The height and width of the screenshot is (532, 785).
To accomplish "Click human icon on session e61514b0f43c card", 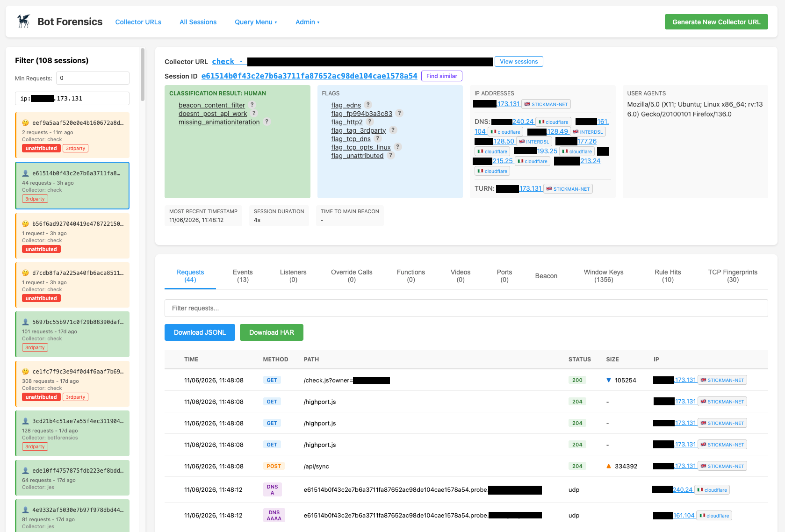I will 26,173.
